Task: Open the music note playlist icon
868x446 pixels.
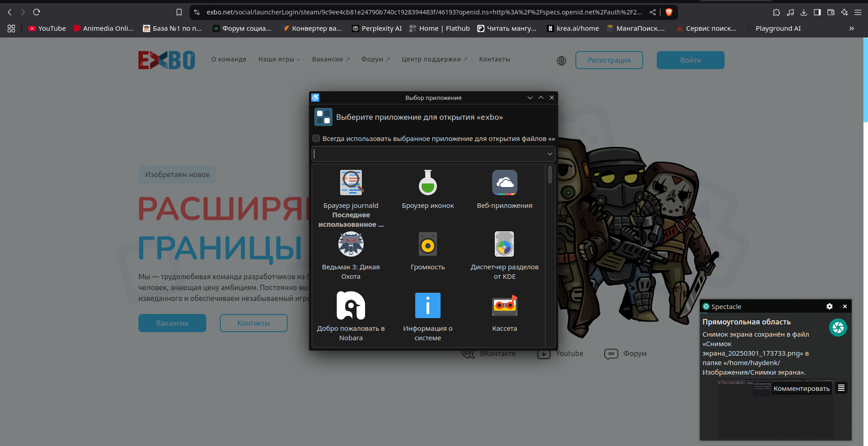Action: (790, 12)
